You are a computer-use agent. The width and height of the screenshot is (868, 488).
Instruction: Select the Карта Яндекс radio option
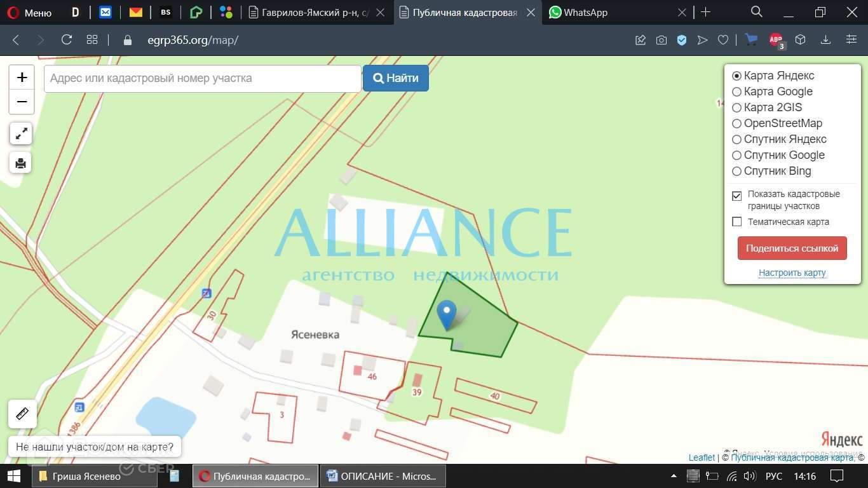click(x=737, y=76)
